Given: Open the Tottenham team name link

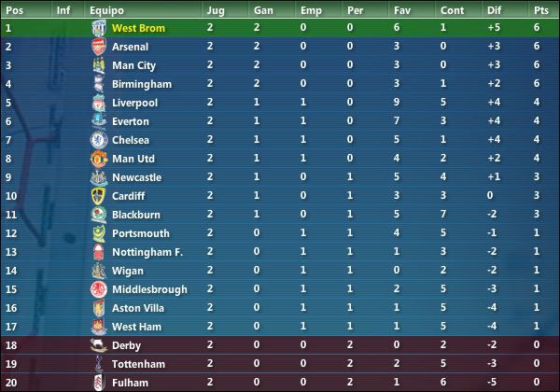Looking at the screenshot, I should pyautogui.click(x=138, y=364).
